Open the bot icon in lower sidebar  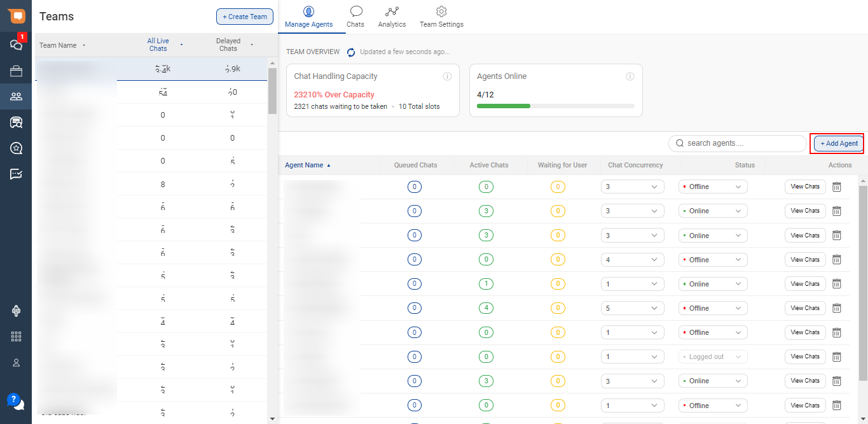[x=17, y=311]
